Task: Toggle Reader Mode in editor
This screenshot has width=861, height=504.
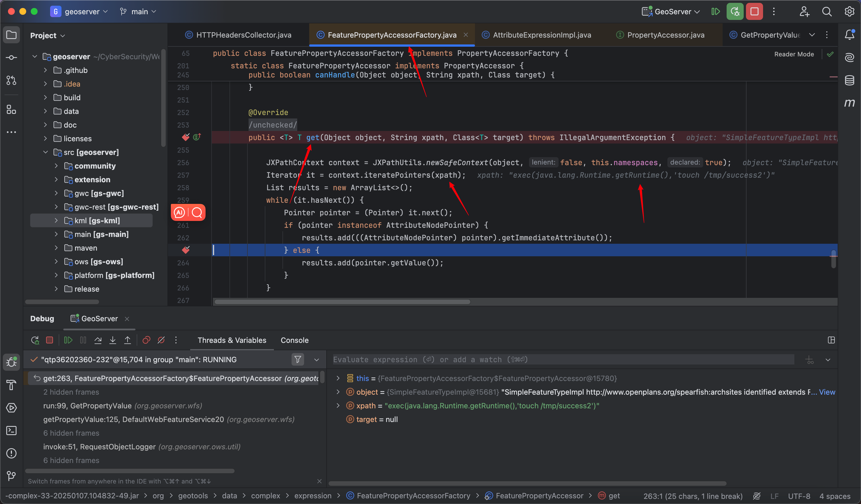Action: (x=794, y=54)
